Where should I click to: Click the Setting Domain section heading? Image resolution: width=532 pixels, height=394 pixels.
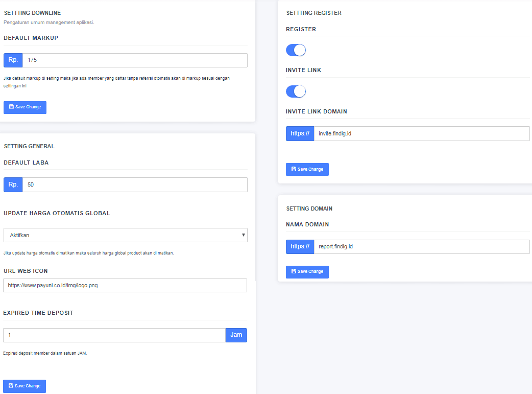309,208
